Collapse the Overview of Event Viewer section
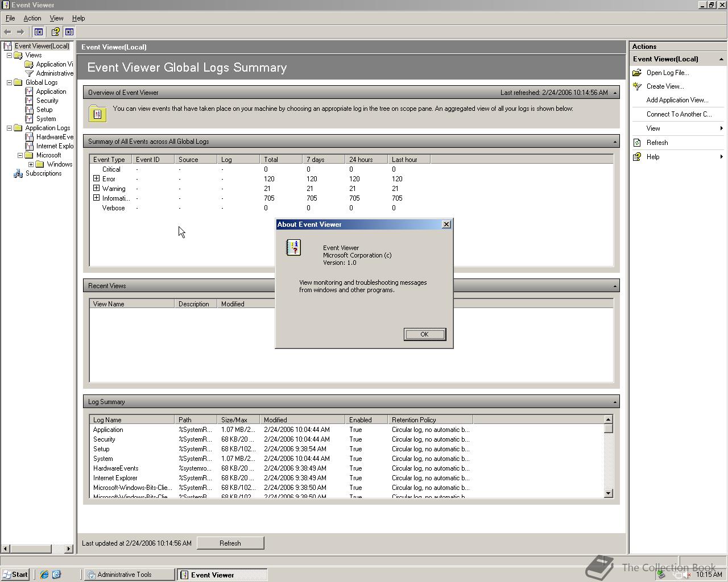Screen dimensions: 728x582 615,93
